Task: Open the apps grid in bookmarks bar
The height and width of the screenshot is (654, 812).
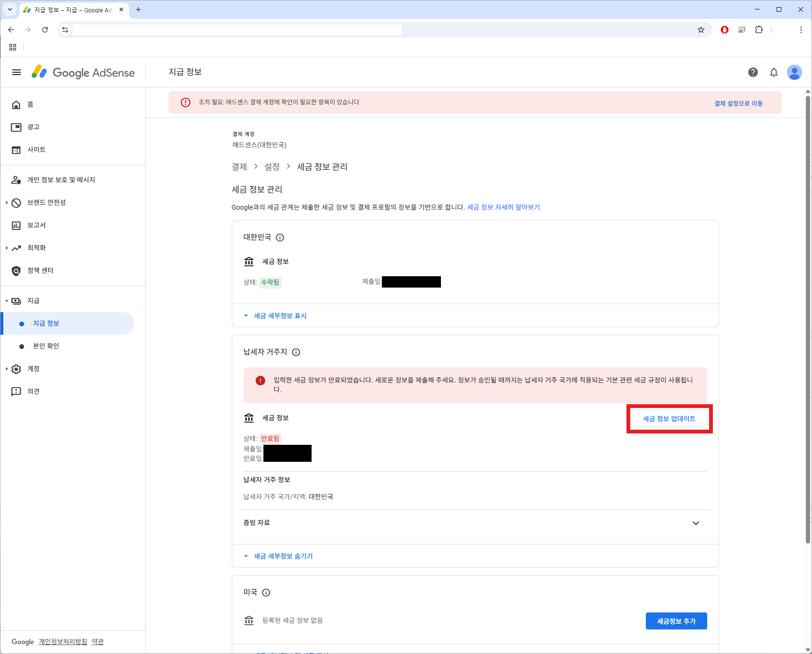Action: coord(13,47)
